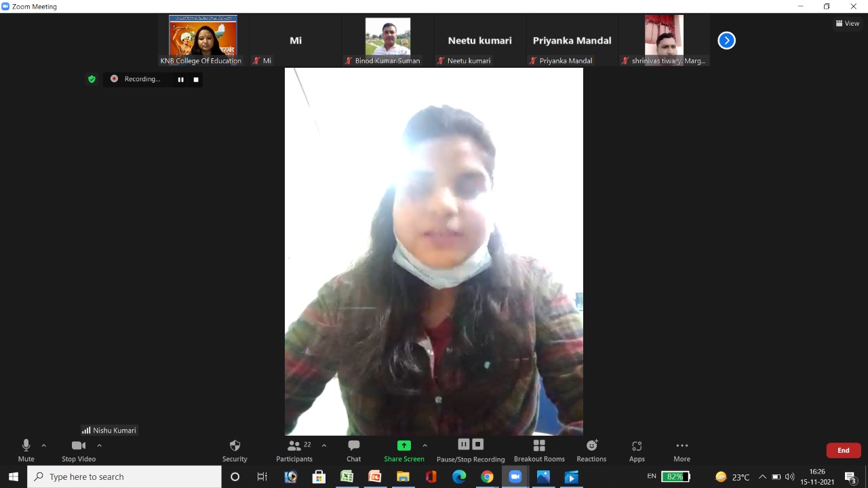Open the Chat panel

tap(354, 451)
